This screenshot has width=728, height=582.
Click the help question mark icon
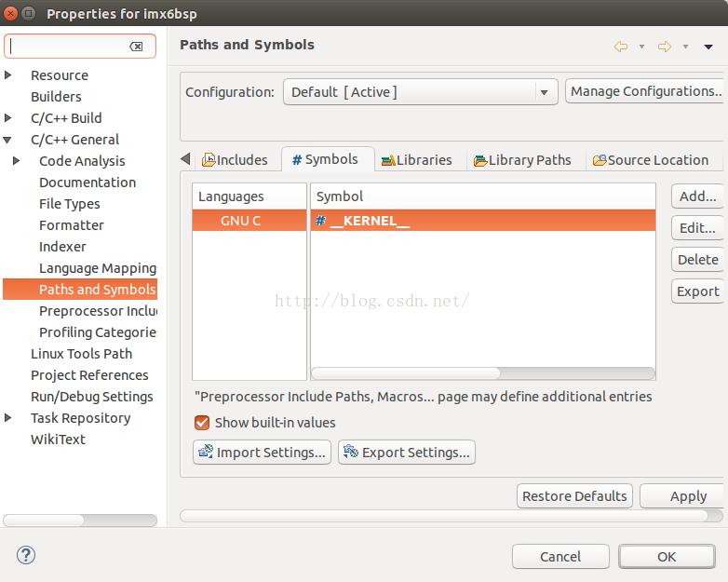(x=25, y=555)
